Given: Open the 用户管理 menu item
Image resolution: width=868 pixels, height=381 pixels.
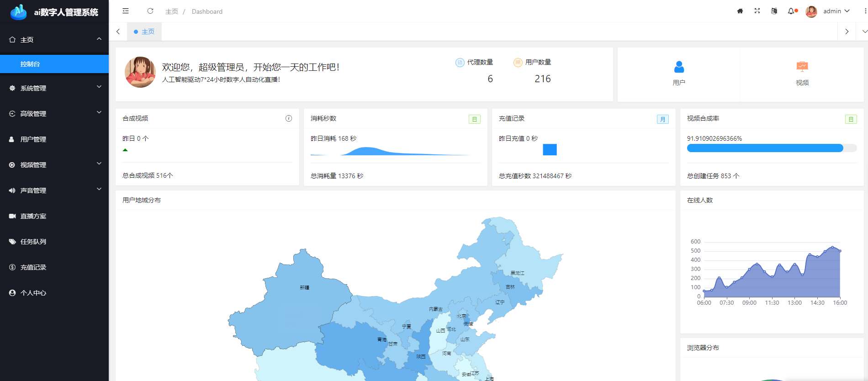Looking at the screenshot, I should click(54, 139).
